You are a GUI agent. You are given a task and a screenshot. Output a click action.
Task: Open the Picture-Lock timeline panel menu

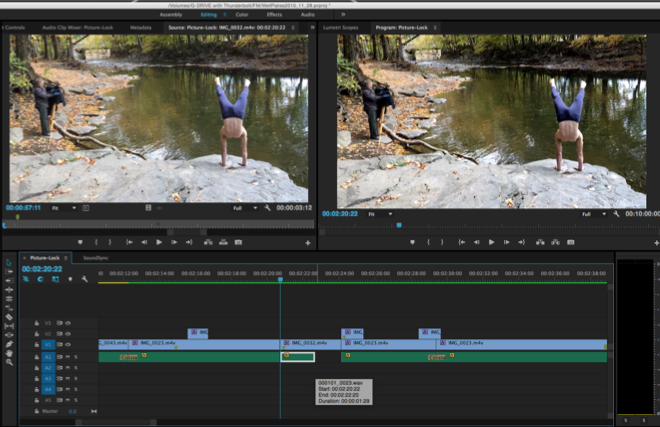(x=66, y=258)
